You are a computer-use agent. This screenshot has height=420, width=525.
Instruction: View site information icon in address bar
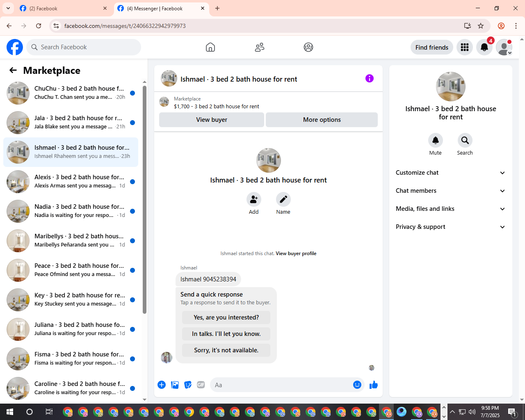[56, 26]
